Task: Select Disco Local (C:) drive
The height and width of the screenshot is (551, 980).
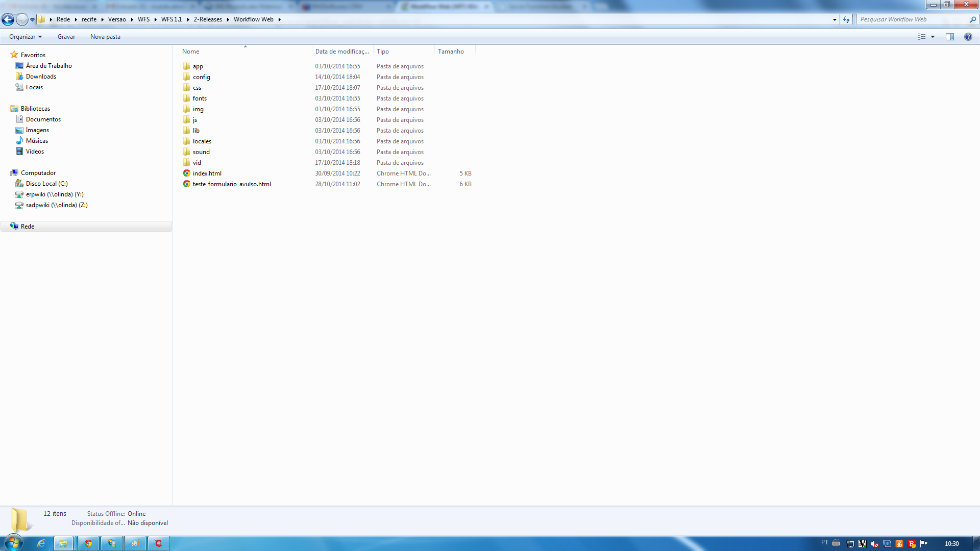Action: pos(46,184)
